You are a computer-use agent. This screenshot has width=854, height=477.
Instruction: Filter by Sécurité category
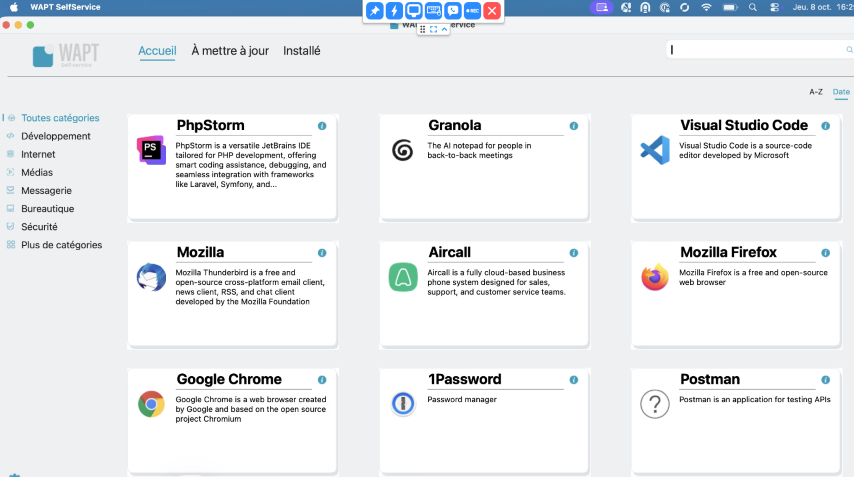(x=39, y=227)
